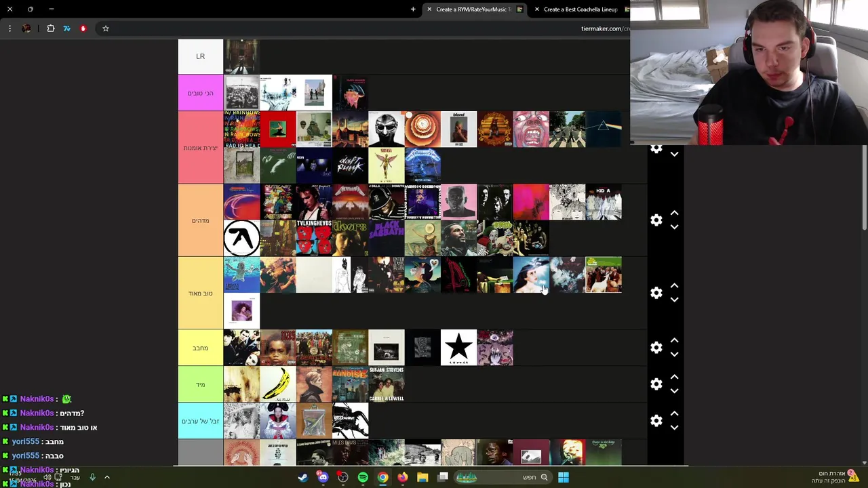Select the Blackstar black star album cover
Image resolution: width=868 pixels, height=488 pixels.
coord(459,348)
